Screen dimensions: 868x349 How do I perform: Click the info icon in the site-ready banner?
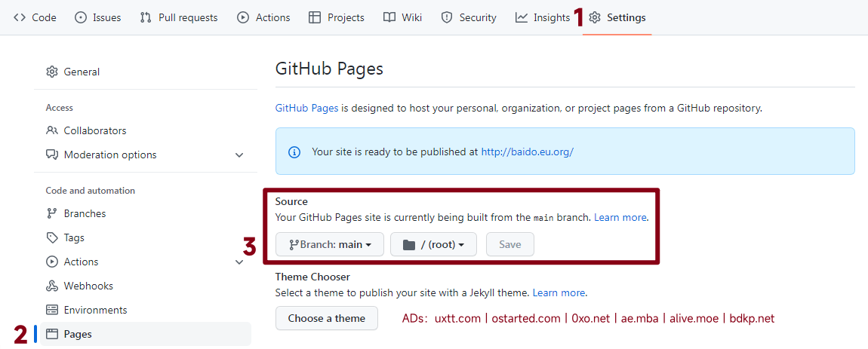point(294,152)
